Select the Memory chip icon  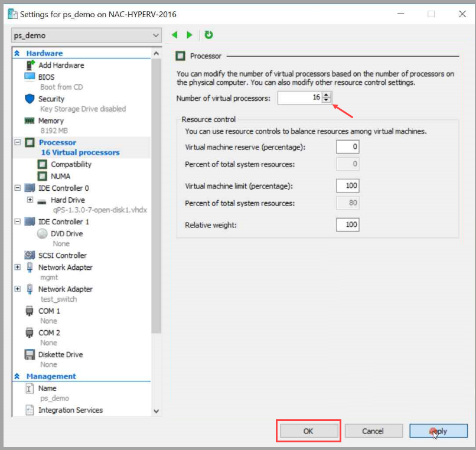coord(30,120)
